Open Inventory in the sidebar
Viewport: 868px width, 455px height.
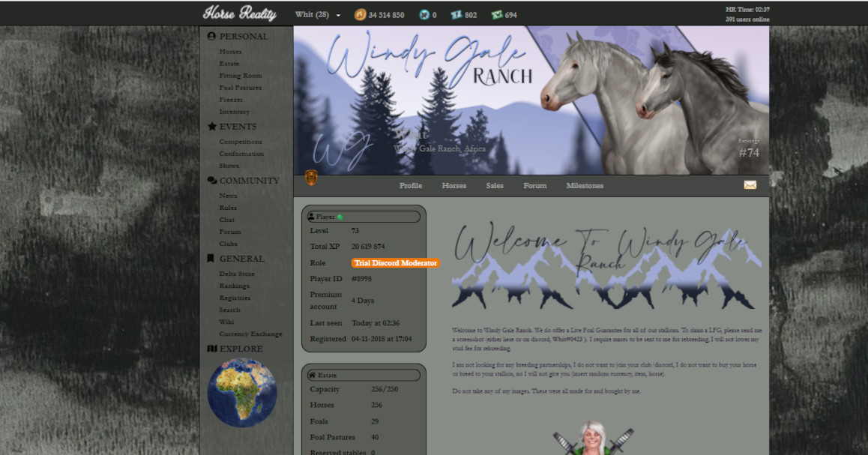[234, 112]
